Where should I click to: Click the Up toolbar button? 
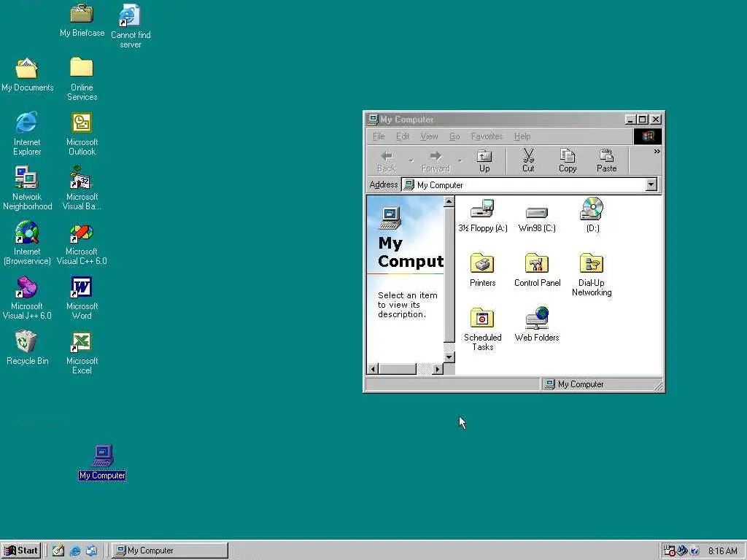[484, 160]
